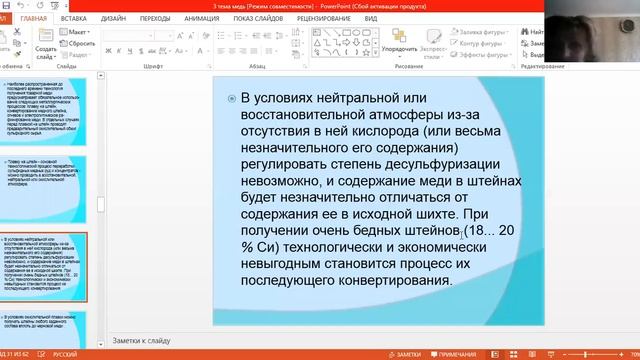Select the oval shape
The width and height of the screenshot is (640, 360).
(356, 32)
